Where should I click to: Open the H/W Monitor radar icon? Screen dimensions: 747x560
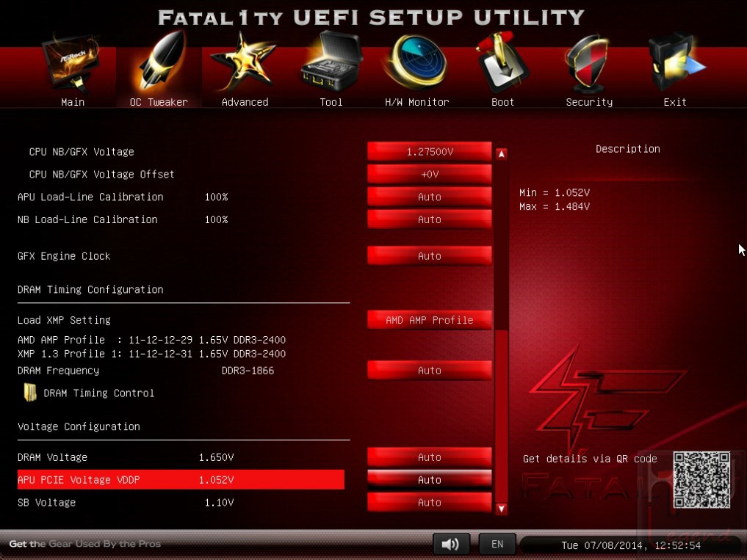coord(417,62)
